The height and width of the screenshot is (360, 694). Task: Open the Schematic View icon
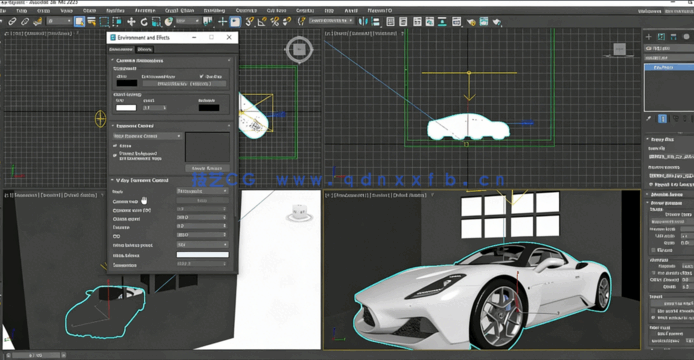tap(442, 21)
